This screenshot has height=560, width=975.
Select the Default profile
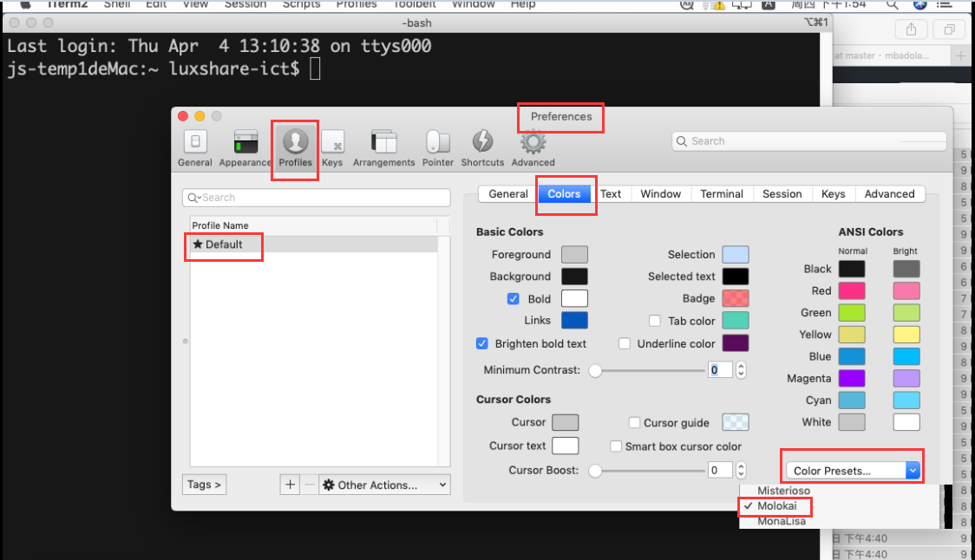314,244
